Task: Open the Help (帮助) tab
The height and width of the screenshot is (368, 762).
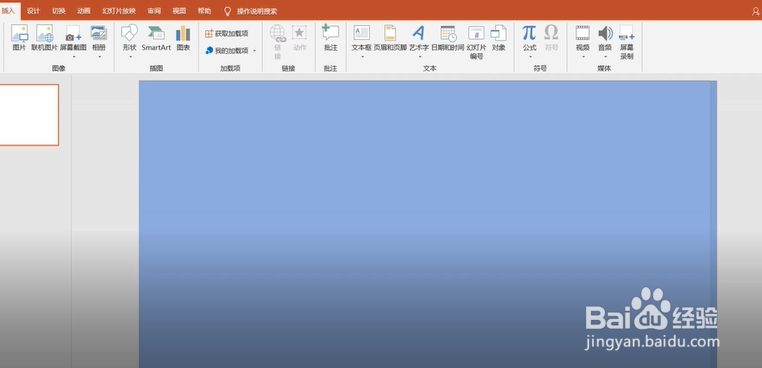Action: click(x=205, y=11)
